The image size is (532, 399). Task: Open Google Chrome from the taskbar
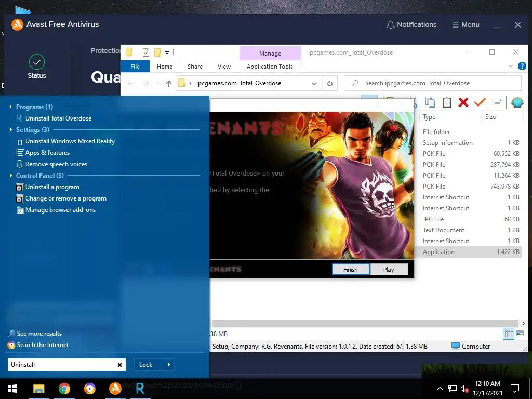pyautogui.click(x=64, y=389)
